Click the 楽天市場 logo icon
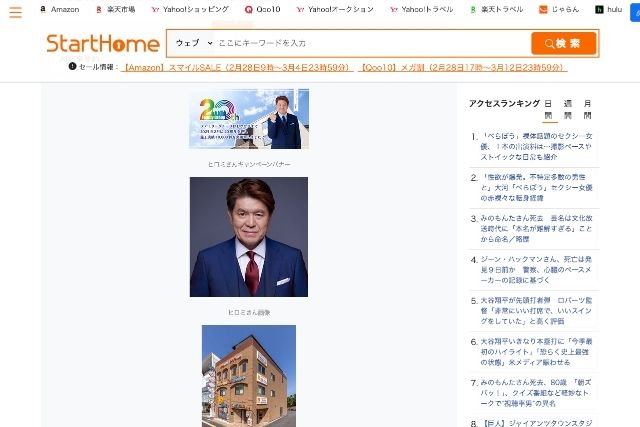Screen dimensions: 640x427 point(98,9)
